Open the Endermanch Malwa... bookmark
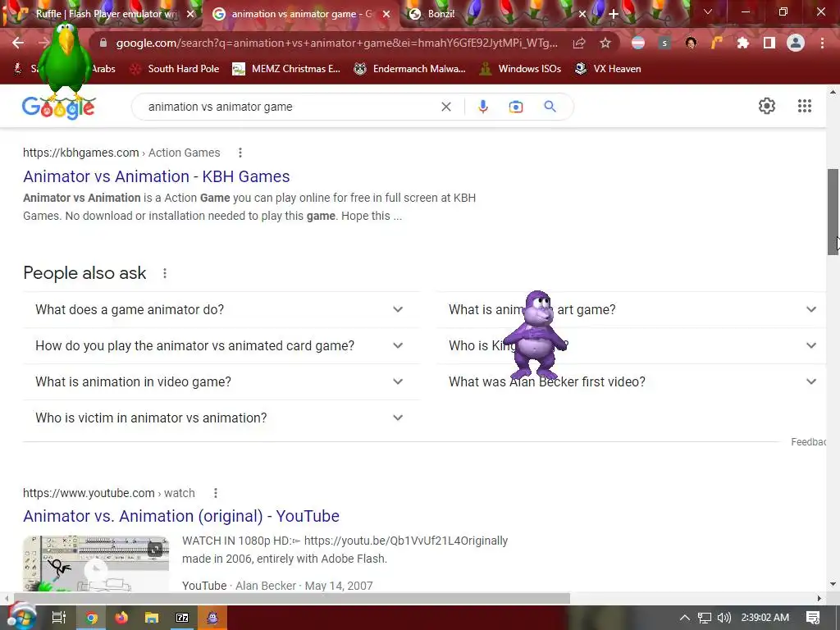840x630 pixels. click(x=409, y=69)
